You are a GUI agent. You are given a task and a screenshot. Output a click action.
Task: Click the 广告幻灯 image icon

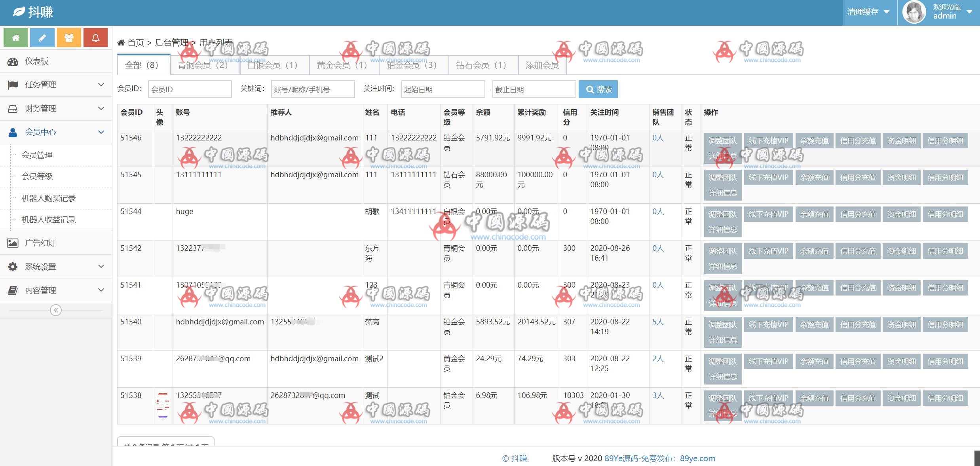13,243
